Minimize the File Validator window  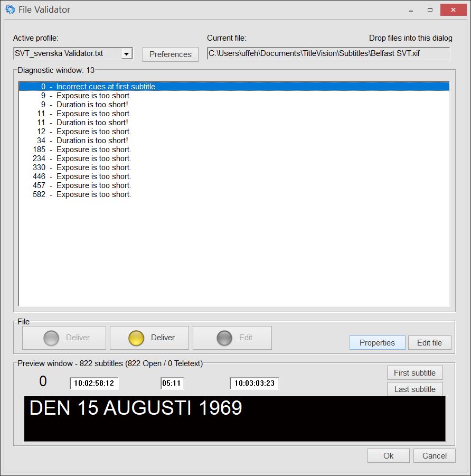click(x=411, y=10)
